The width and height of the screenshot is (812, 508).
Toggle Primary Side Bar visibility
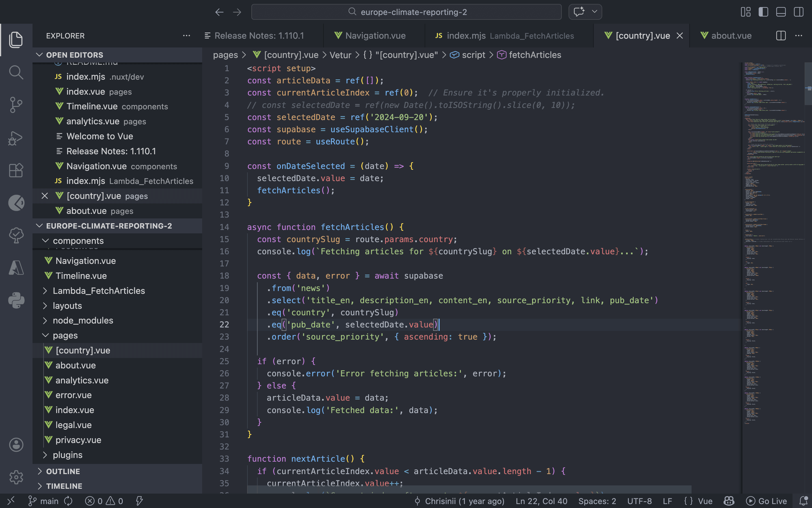[x=763, y=12]
